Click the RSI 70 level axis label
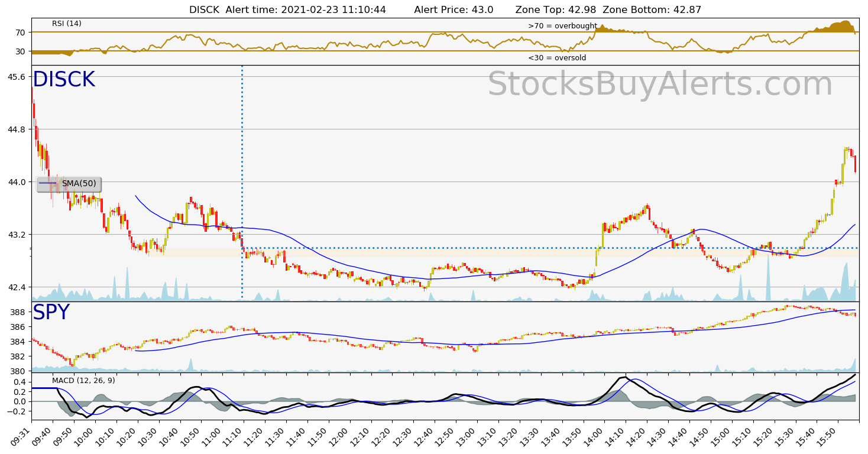 coord(20,33)
